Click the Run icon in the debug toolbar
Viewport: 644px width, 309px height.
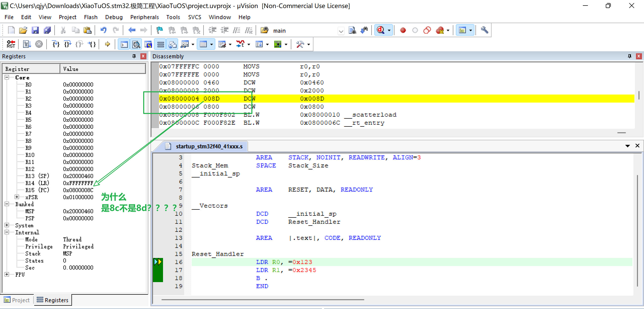[x=27, y=45]
